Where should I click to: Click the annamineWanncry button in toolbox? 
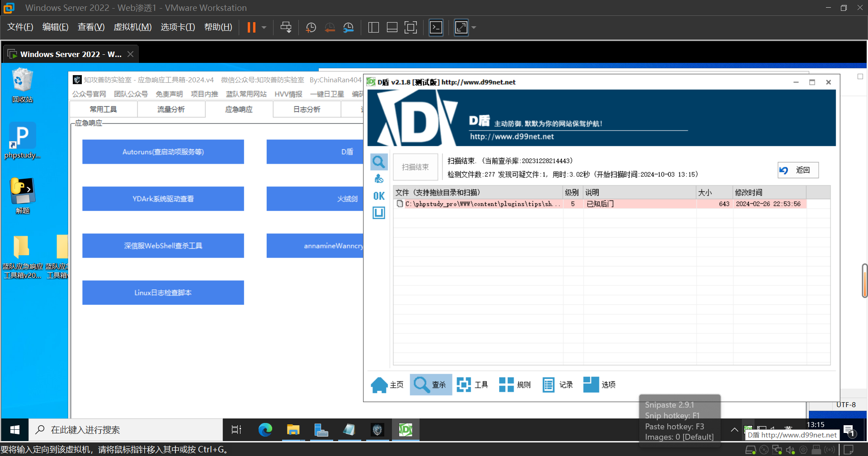click(x=315, y=246)
